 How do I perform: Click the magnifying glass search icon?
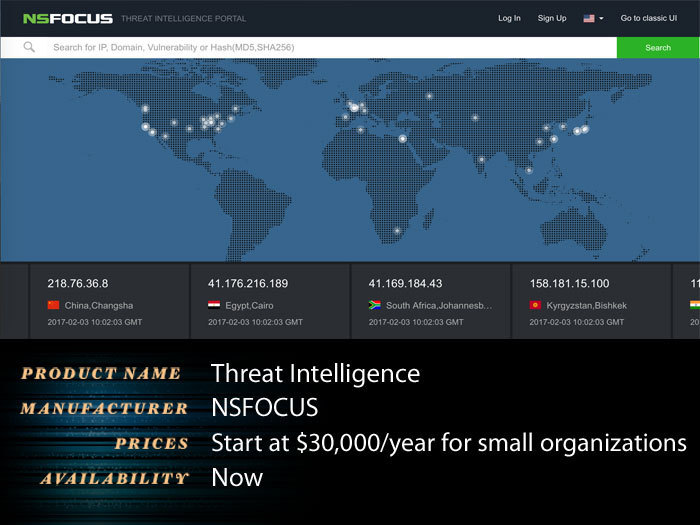(x=29, y=47)
